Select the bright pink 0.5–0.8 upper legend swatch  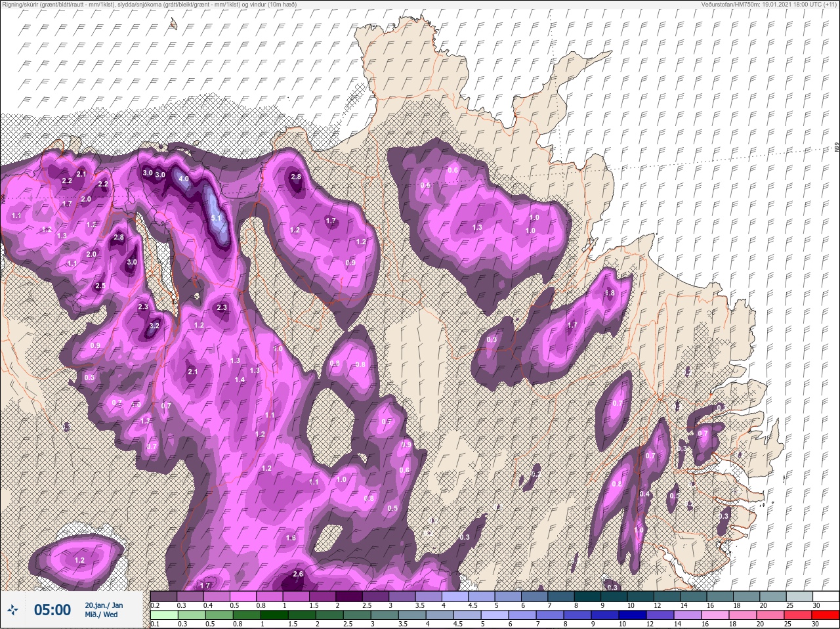coord(243,596)
